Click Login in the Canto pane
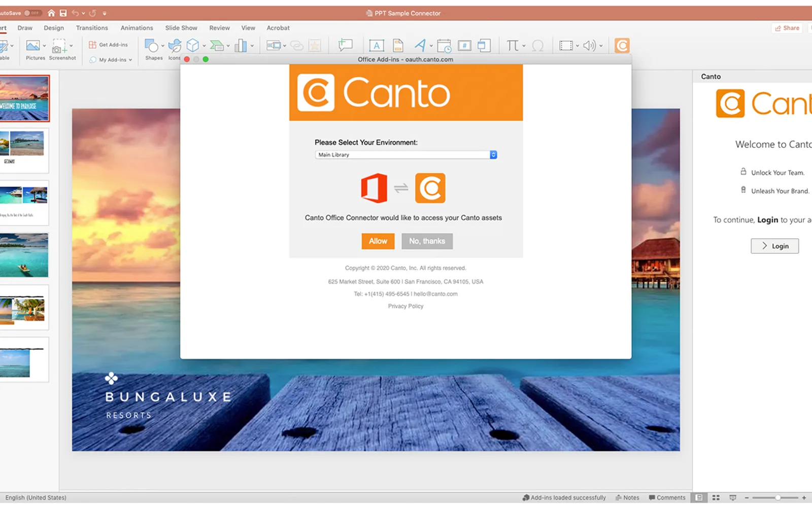The height and width of the screenshot is (508, 812). point(775,246)
